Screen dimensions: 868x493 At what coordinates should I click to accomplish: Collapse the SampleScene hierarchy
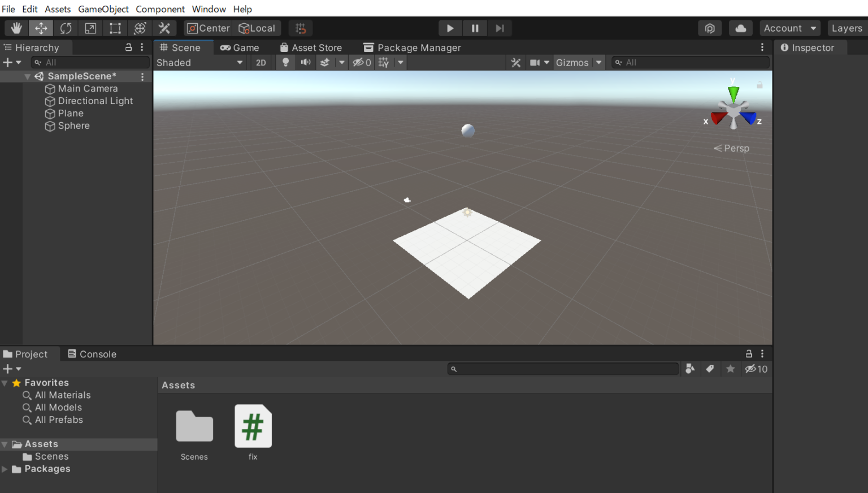[27, 76]
